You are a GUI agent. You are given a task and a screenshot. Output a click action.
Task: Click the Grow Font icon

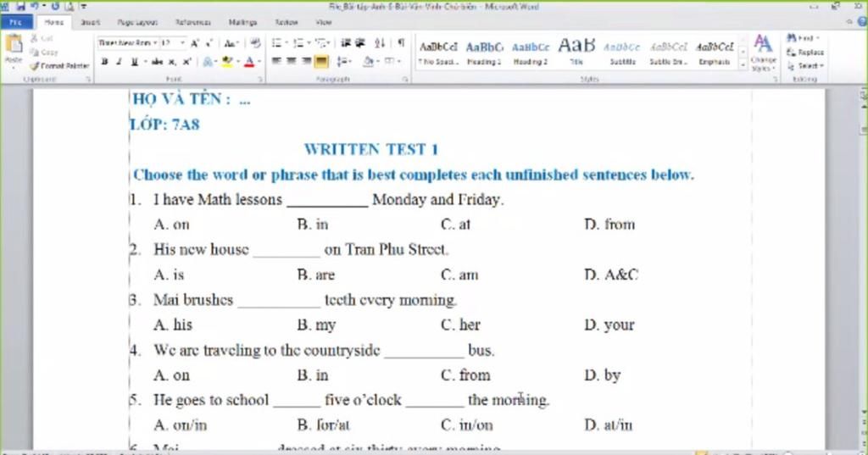point(195,43)
